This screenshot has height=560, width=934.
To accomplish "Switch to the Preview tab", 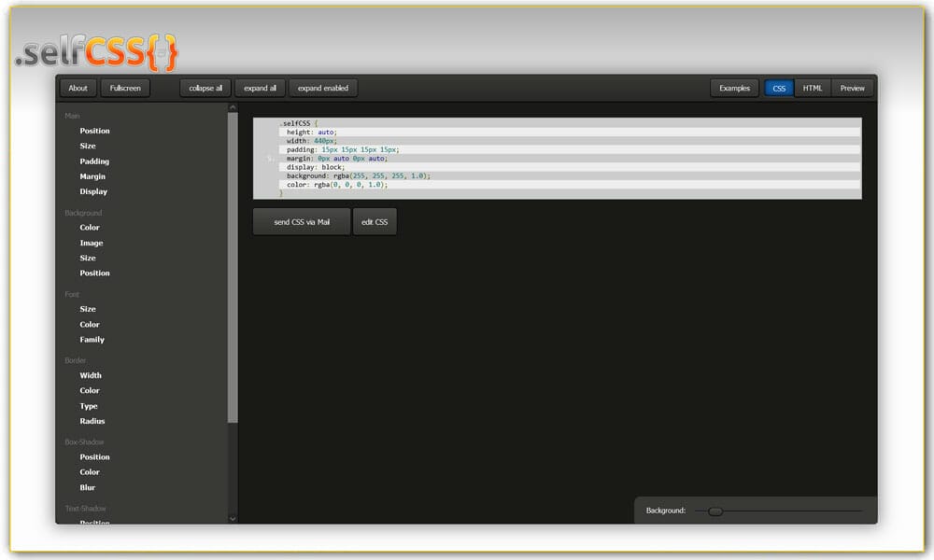I will coord(852,89).
